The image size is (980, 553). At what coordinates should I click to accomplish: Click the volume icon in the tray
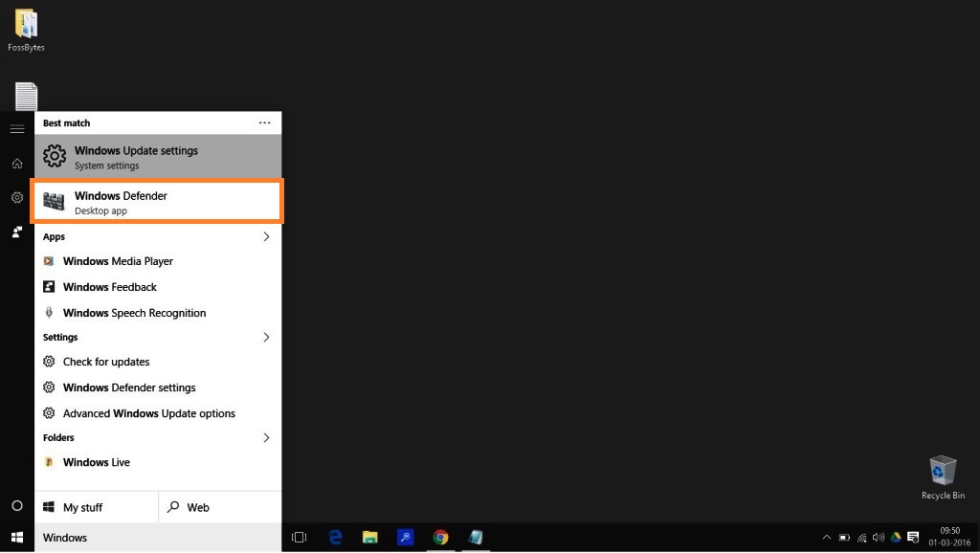coord(880,538)
